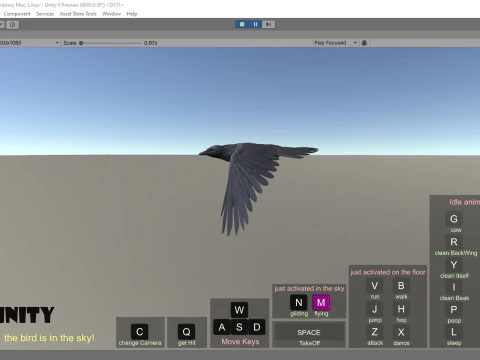Image resolution: width=480 pixels, height=360 pixels.
Task: Click the 0.67x scale value
Action: [151, 43]
